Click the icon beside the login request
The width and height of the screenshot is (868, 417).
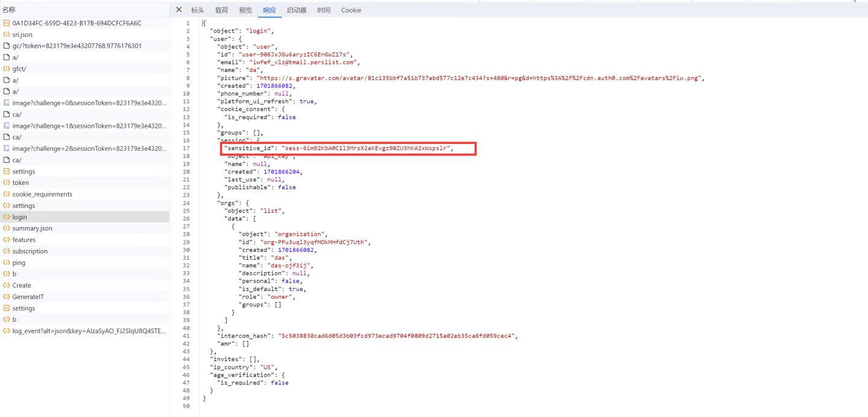click(7, 217)
